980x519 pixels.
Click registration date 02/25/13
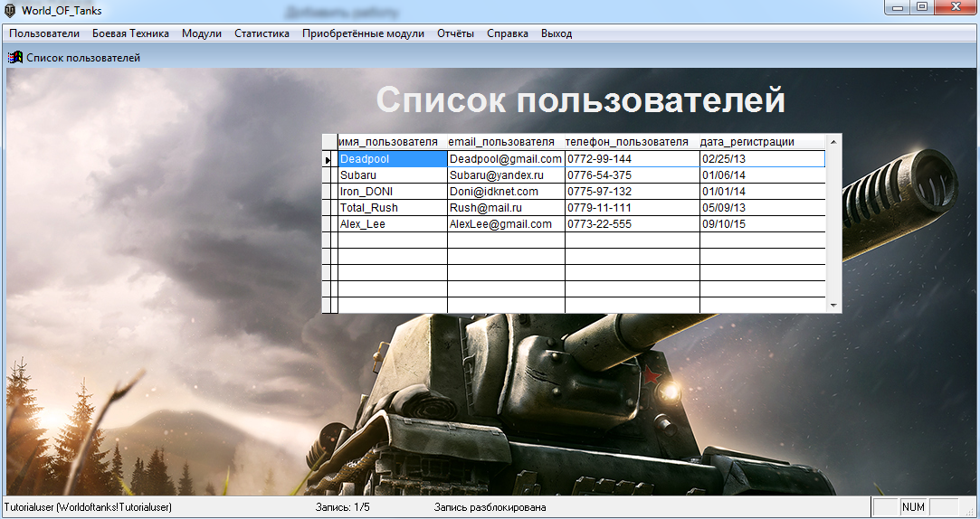(763, 159)
